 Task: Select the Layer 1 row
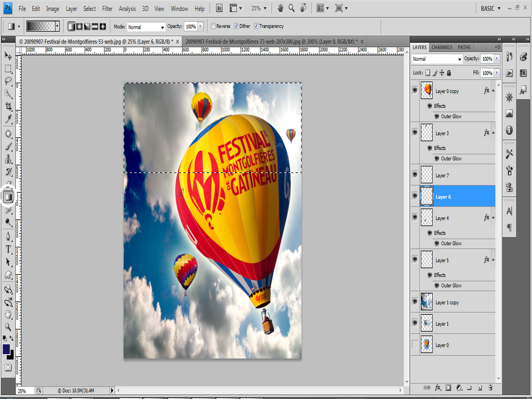click(453, 323)
